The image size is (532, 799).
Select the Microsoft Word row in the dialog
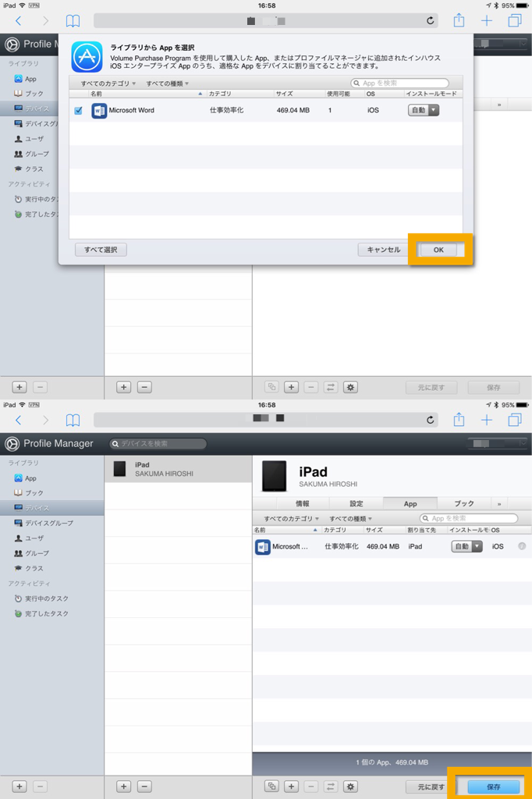point(265,110)
